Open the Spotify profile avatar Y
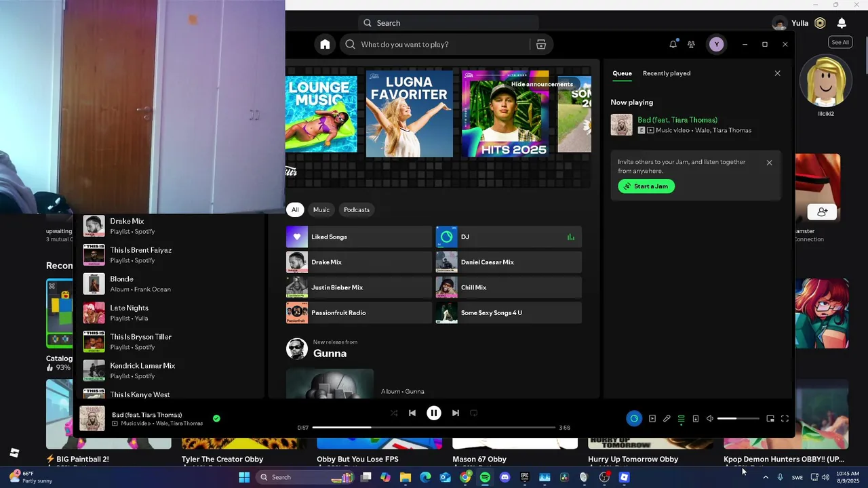The image size is (868, 488). point(716,44)
